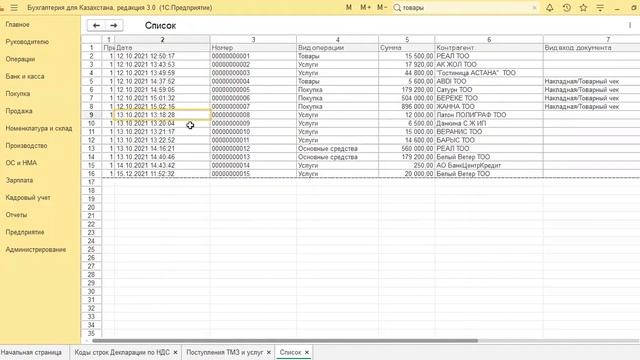Close the Список tab
This screenshot has width=640, height=360.
coord(307,352)
